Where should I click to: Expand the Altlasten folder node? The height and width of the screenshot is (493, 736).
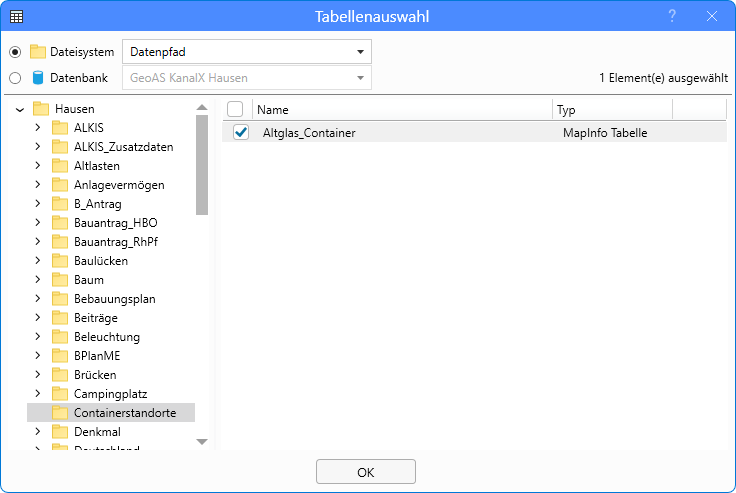(x=38, y=166)
